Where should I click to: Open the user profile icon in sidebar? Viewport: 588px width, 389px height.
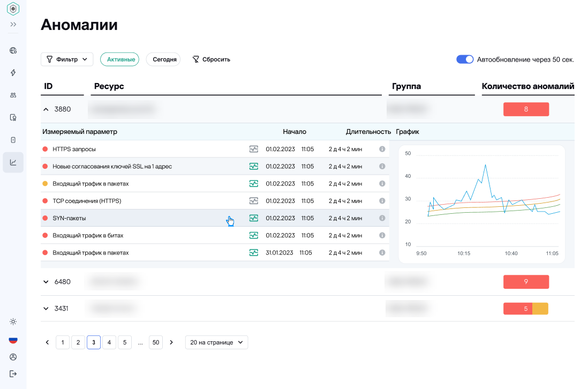[x=13, y=357]
